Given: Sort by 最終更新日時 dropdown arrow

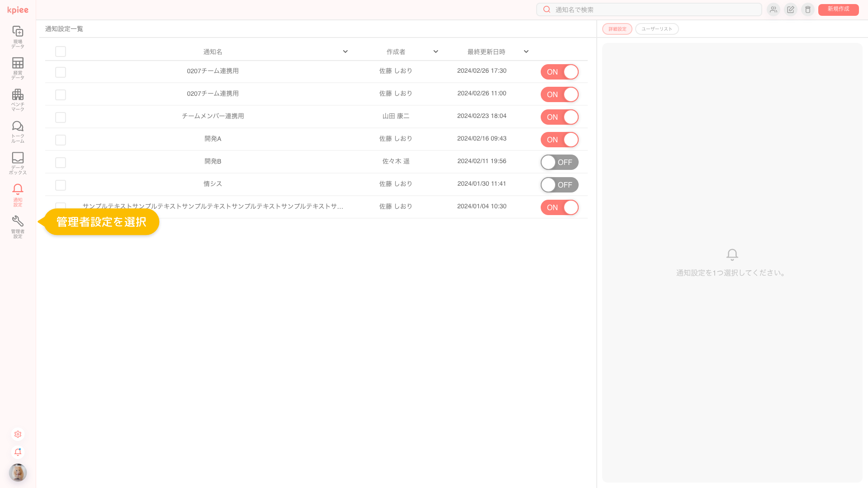Looking at the screenshot, I should [x=526, y=52].
